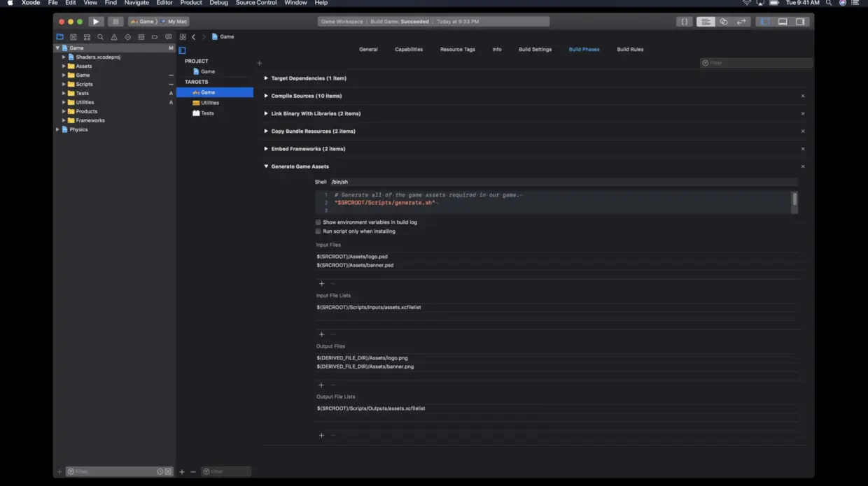Expand Target Dependencies section
This screenshot has height=486, width=868.
[x=266, y=78]
